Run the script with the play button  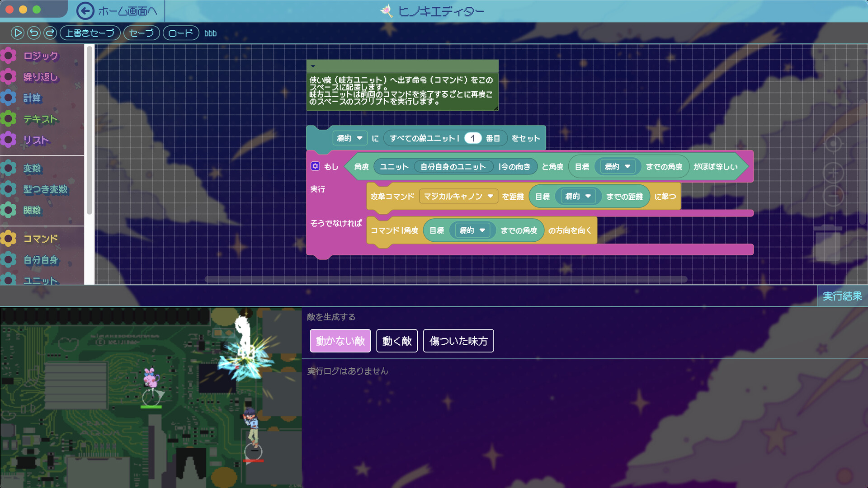[x=17, y=33]
